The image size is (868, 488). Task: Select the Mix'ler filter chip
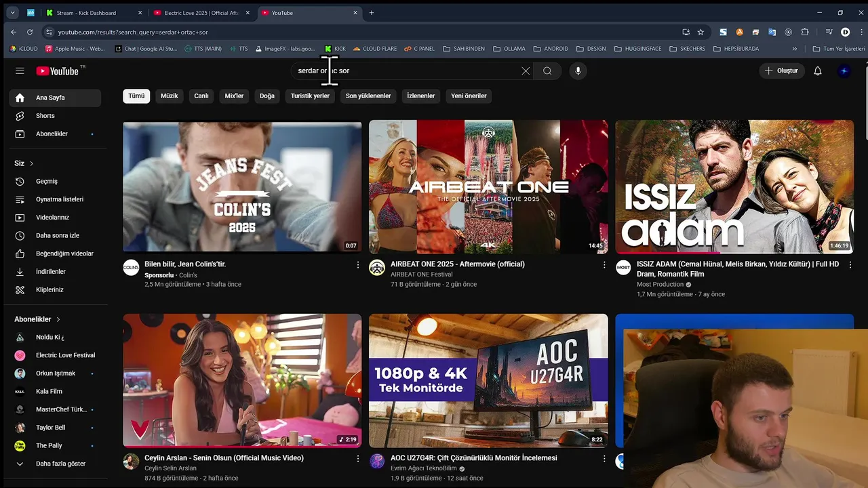coord(234,96)
